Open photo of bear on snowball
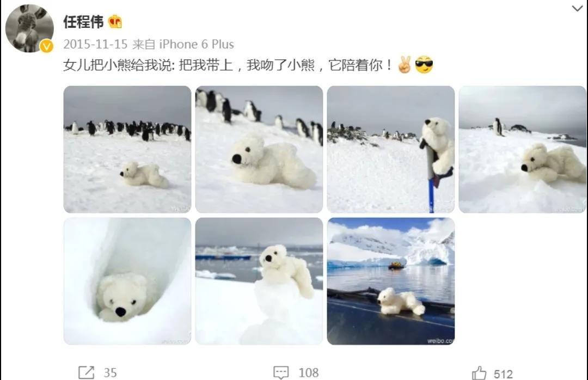Screen dimensions: 588x380 coord(259,281)
